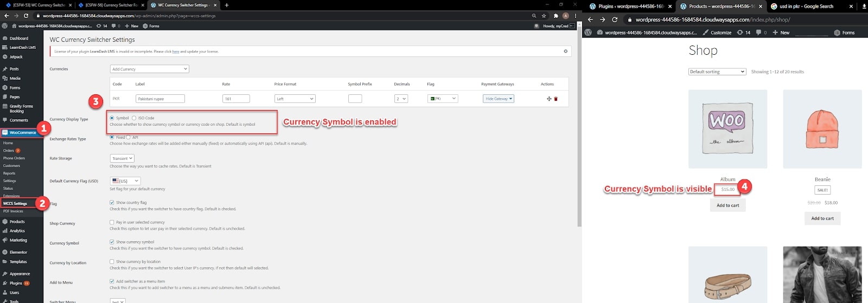Delete the PKR currency row with trash icon

pyautogui.click(x=556, y=99)
